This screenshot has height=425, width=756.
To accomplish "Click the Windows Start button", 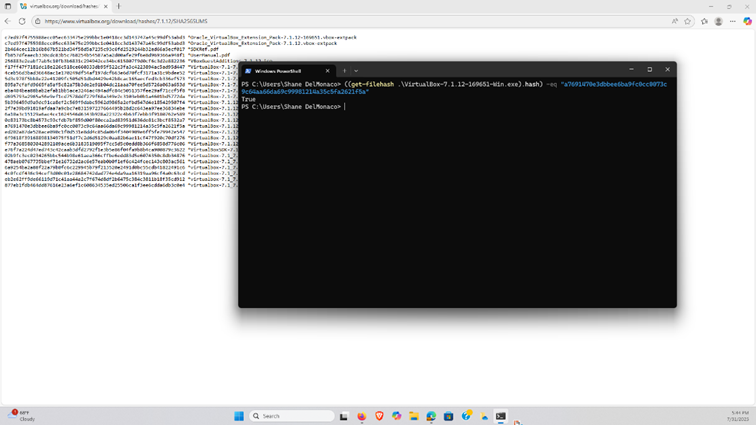I will (239, 416).
